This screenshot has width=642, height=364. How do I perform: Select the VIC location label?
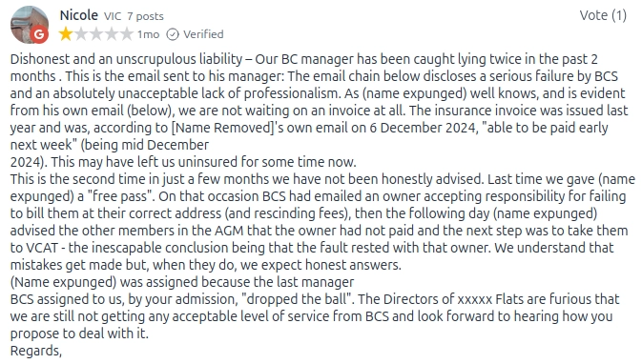pyautogui.click(x=113, y=16)
